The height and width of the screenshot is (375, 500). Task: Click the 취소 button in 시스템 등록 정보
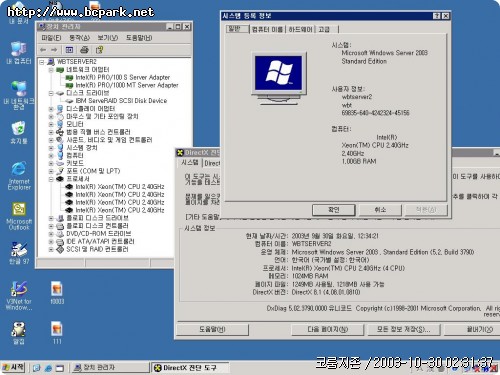click(380, 210)
